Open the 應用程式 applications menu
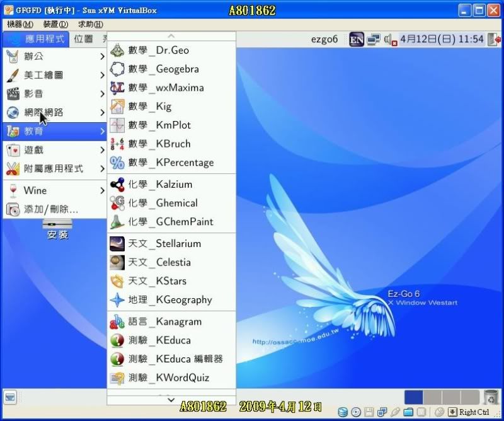 click(x=37, y=39)
